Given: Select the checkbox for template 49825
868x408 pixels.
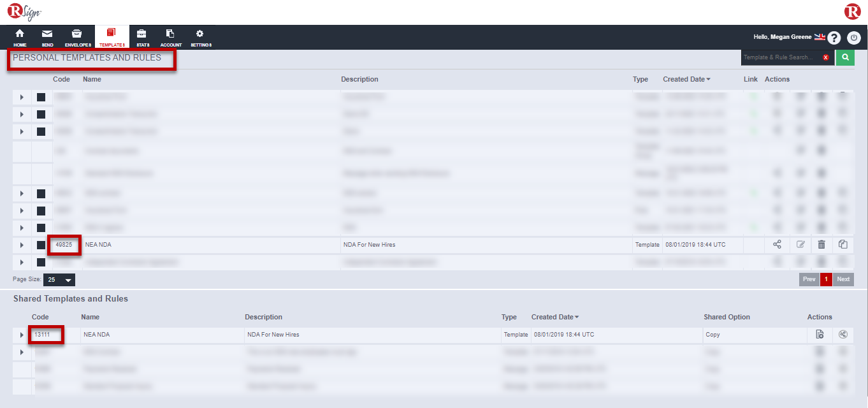Looking at the screenshot, I should point(41,245).
